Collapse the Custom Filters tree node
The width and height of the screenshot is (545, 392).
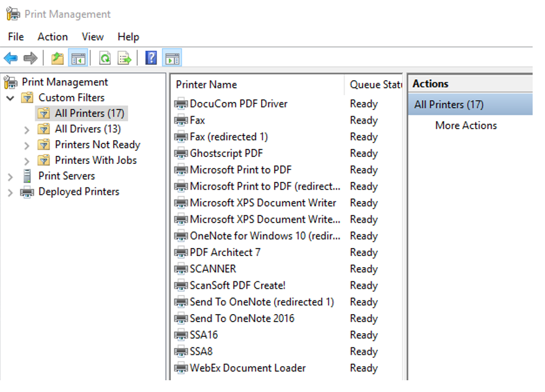coord(11,98)
